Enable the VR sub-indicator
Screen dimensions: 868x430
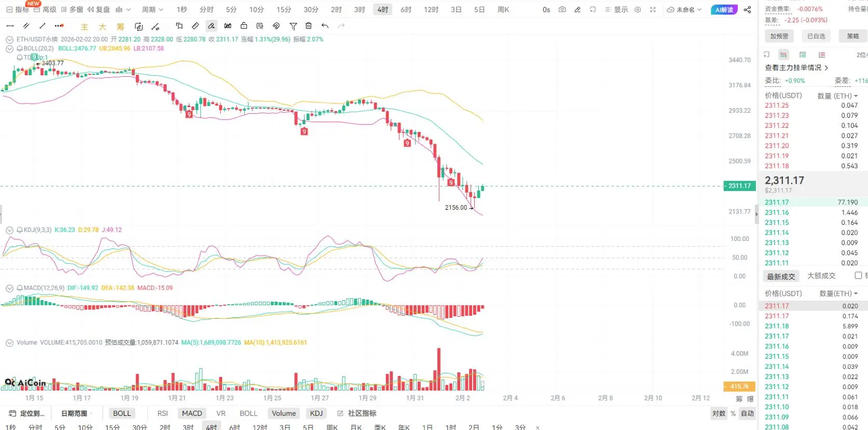[x=221, y=413]
